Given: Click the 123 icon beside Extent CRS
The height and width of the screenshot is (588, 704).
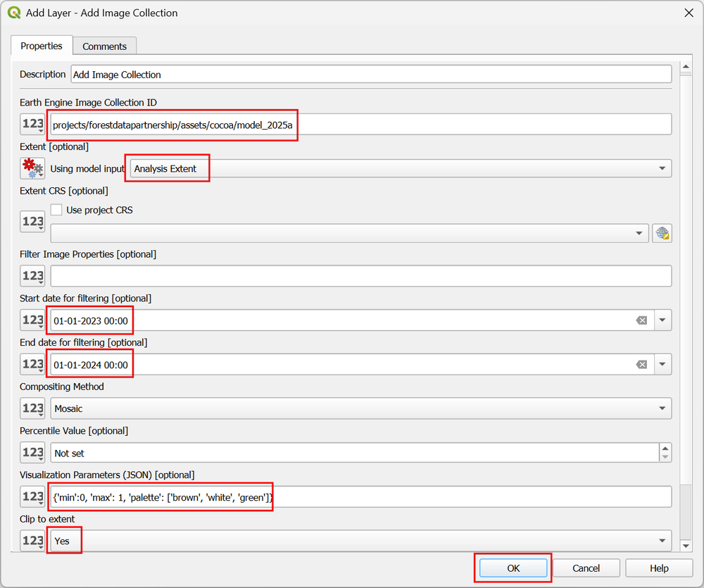Looking at the screenshot, I should pos(32,221).
